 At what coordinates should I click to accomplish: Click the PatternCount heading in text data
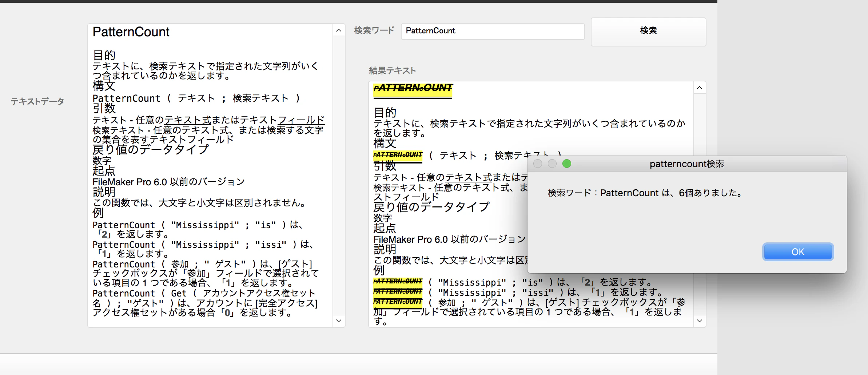coord(131,32)
